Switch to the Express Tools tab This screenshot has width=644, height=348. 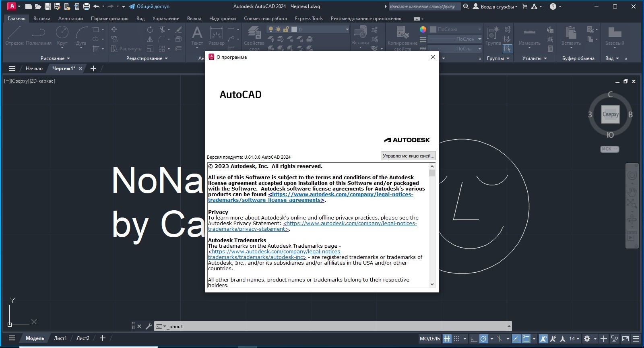coord(309,19)
